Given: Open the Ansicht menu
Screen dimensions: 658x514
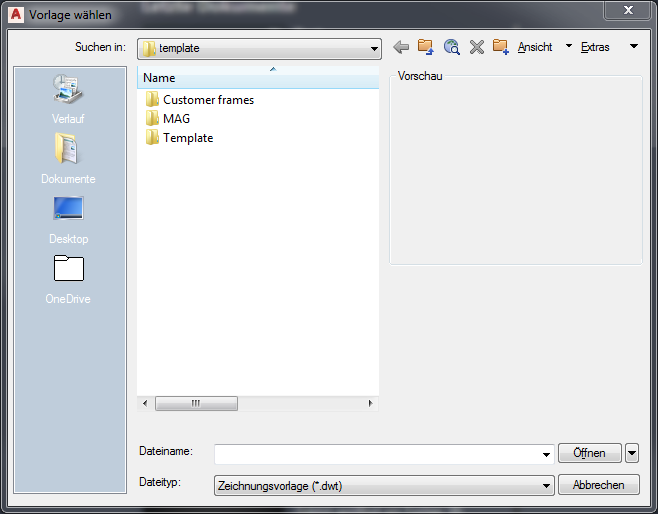Looking at the screenshot, I should click(x=535, y=47).
